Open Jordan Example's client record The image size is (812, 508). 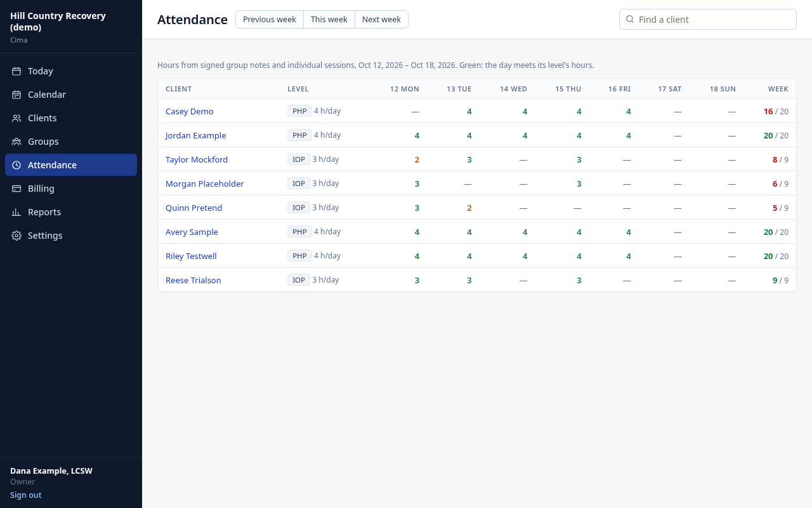[x=196, y=135]
